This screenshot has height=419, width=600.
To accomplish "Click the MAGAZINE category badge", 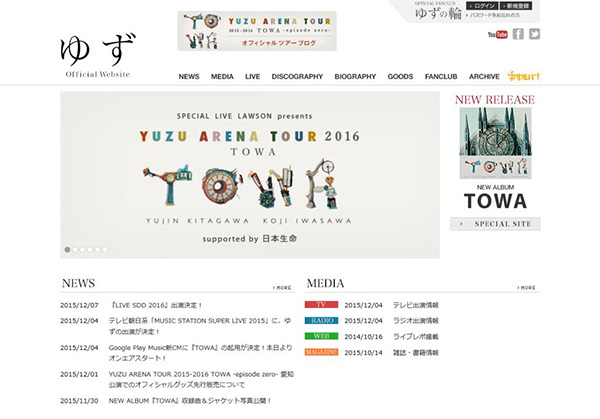I will [321, 352].
